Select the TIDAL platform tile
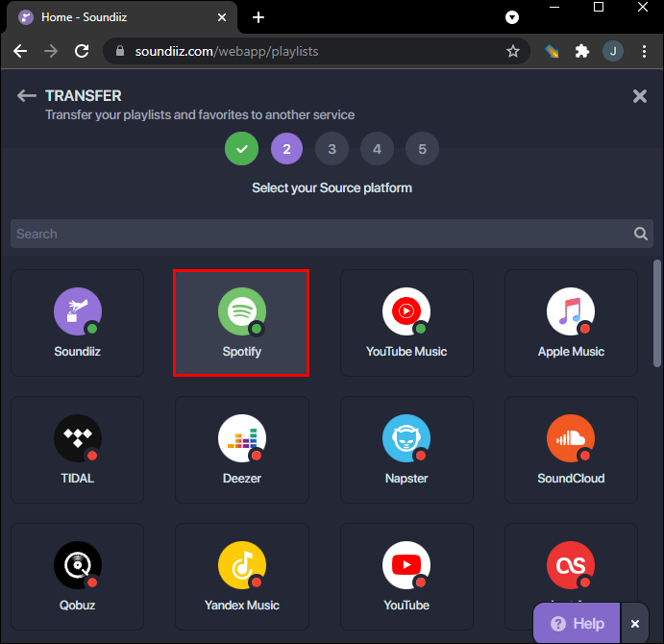This screenshot has width=664, height=644. (x=77, y=449)
